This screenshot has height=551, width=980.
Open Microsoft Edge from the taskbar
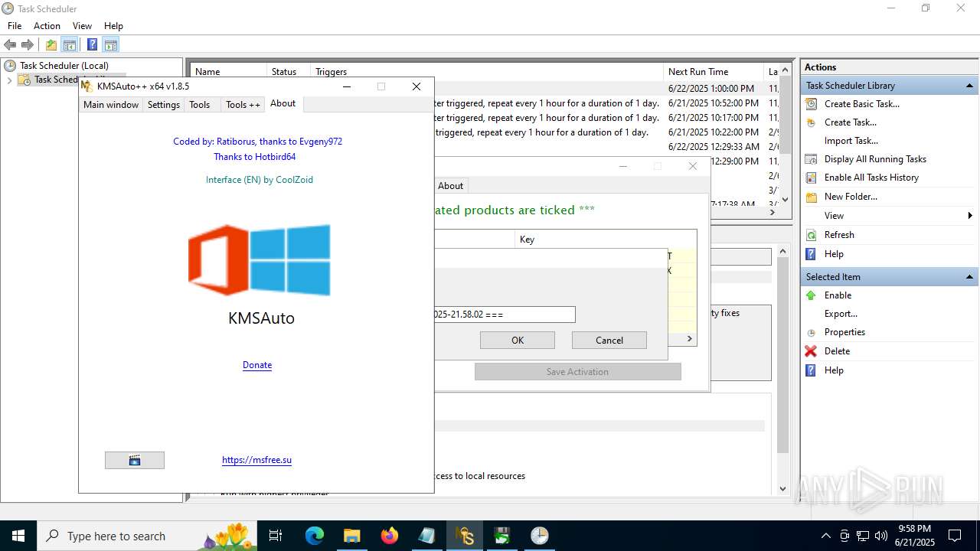pos(315,536)
